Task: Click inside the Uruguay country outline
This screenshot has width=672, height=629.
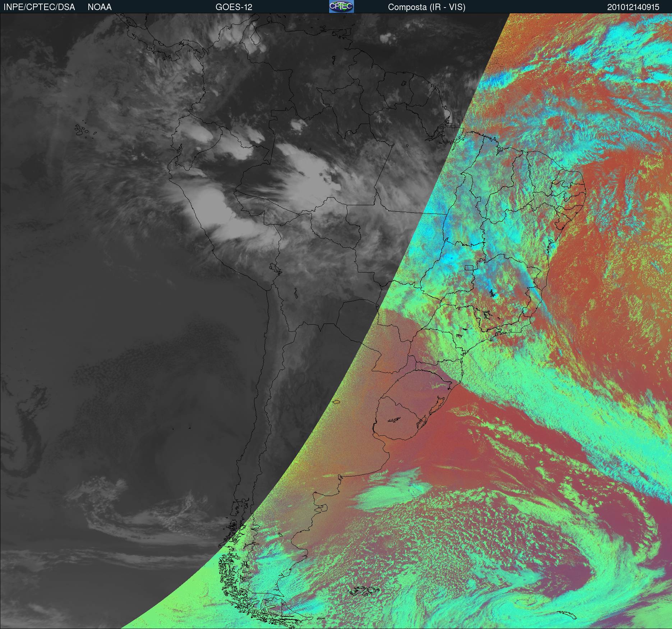Action: tap(395, 421)
